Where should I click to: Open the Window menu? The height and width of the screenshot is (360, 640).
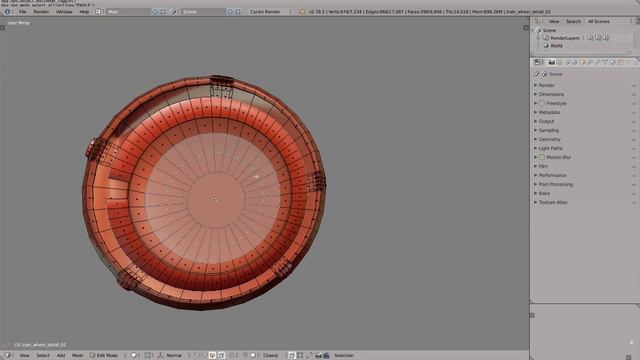64,12
